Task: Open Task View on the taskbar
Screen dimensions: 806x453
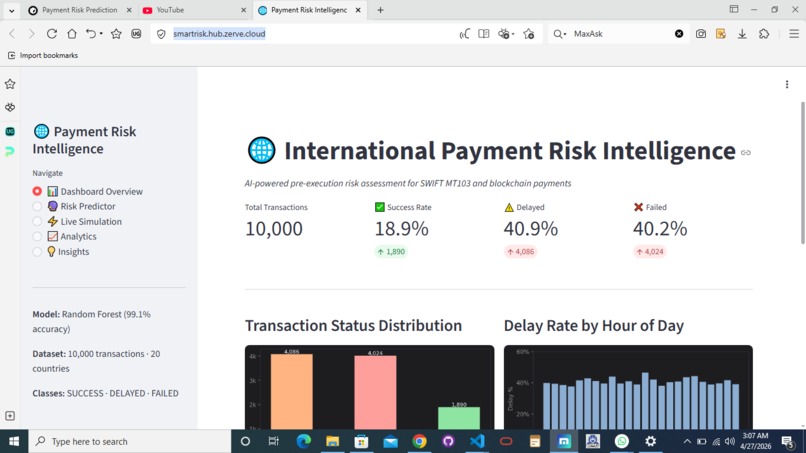Action: pyautogui.click(x=273, y=442)
